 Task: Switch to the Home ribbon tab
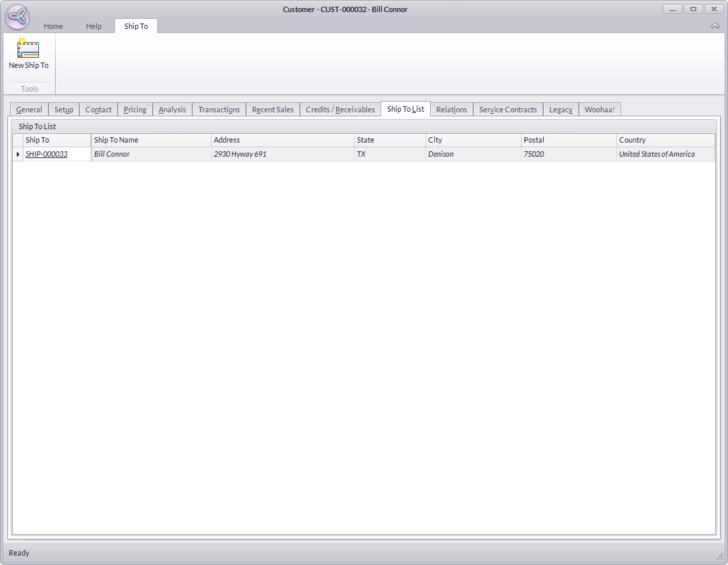pyautogui.click(x=53, y=26)
